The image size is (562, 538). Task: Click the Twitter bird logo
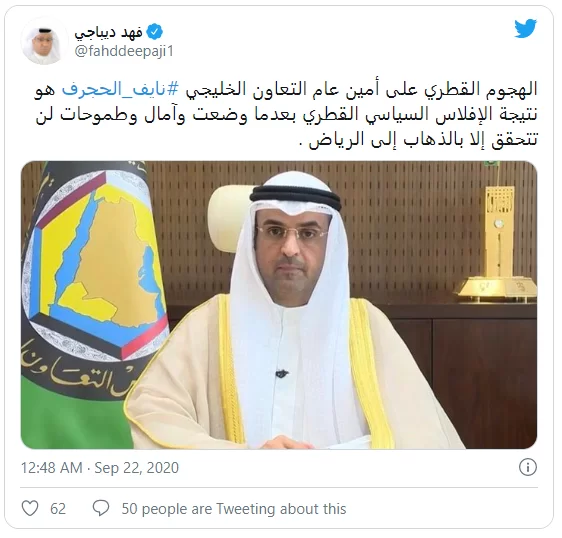tap(525, 28)
